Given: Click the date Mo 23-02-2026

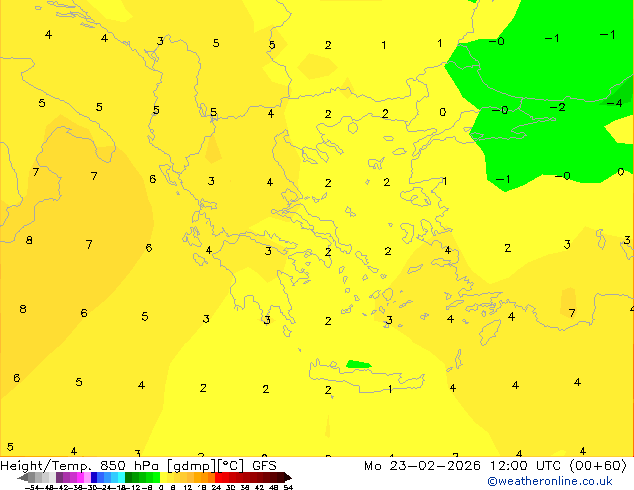Looking at the screenshot, I should 422,466.
